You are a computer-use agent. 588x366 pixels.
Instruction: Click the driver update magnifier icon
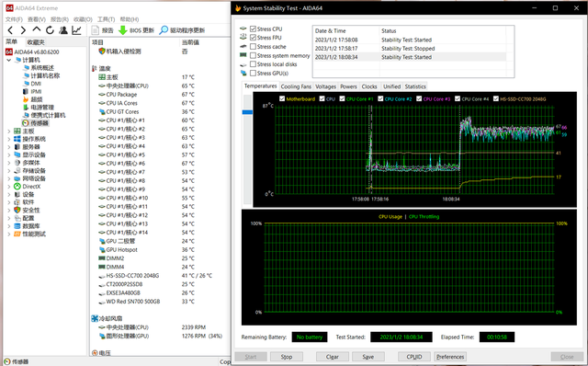pyautogui.click(x=164, y=30)
